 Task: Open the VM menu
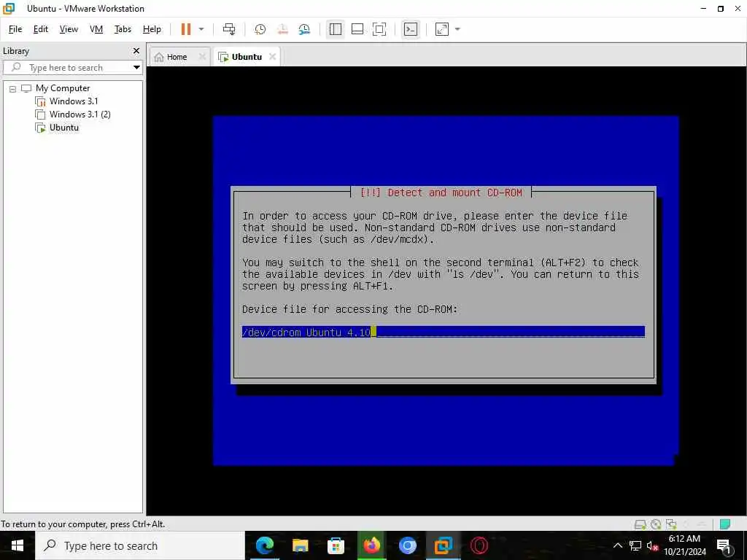tap(96, 29)
